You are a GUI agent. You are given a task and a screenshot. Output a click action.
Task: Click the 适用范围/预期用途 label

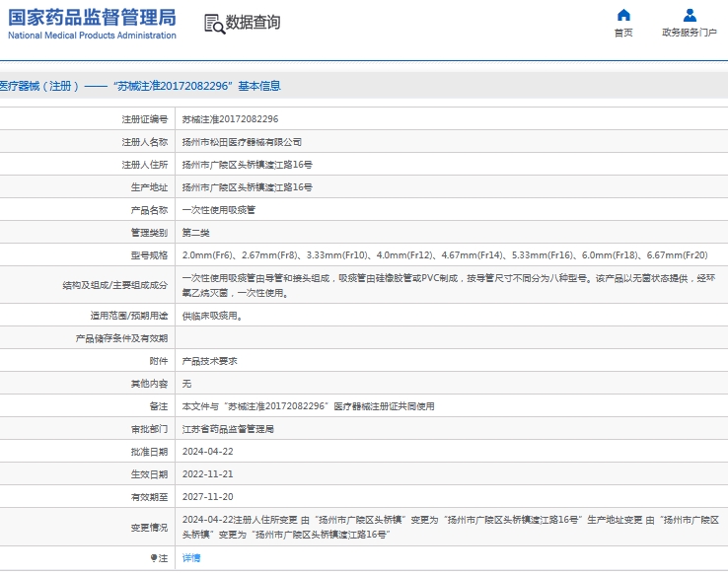coord(129,316)
